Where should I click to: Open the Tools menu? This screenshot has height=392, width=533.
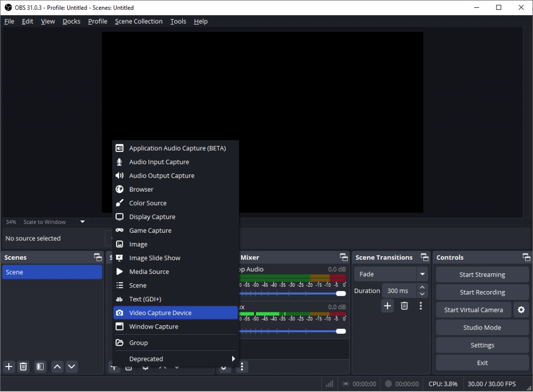coord(178,21)
